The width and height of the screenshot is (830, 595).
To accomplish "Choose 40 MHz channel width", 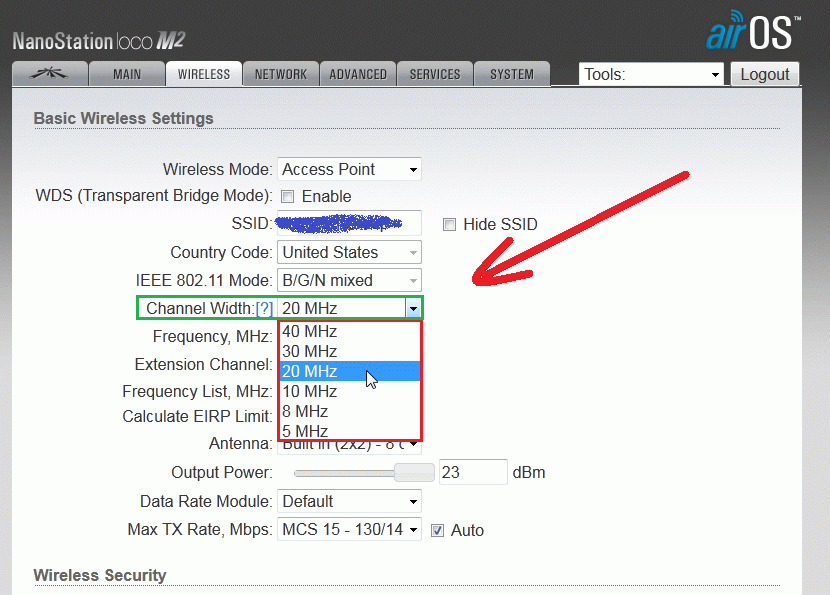I will [350, 331].
